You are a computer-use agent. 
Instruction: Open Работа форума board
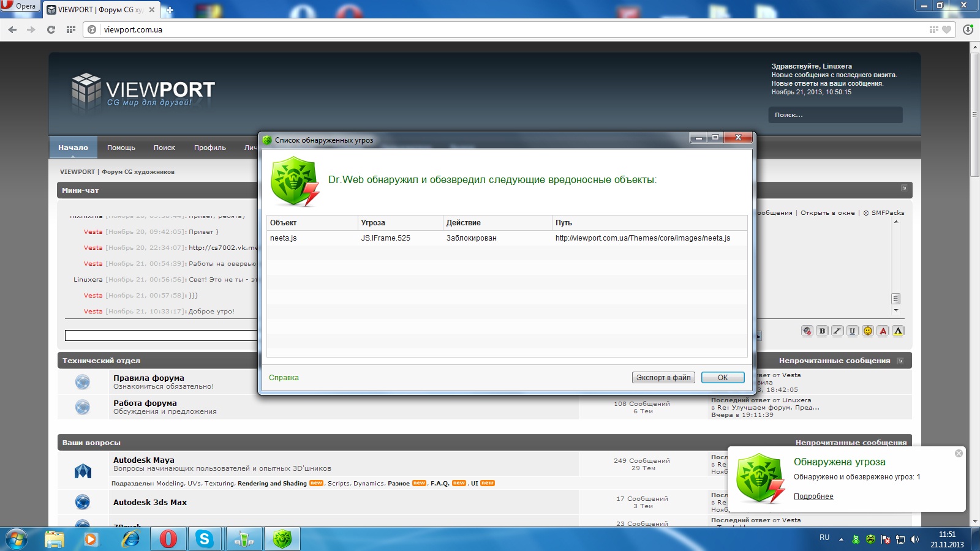pos(145,403)
